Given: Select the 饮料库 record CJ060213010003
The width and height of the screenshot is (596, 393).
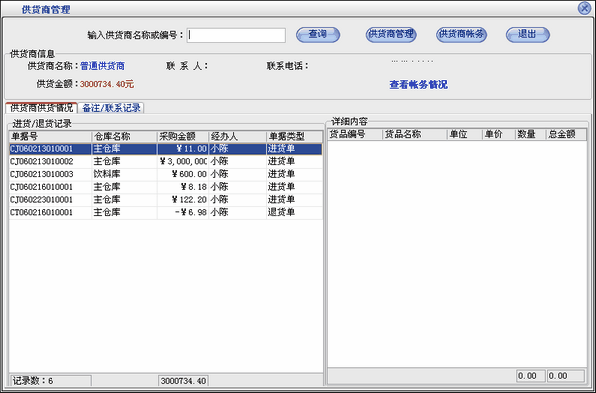Looking at the screenshot, I should 166,174.
